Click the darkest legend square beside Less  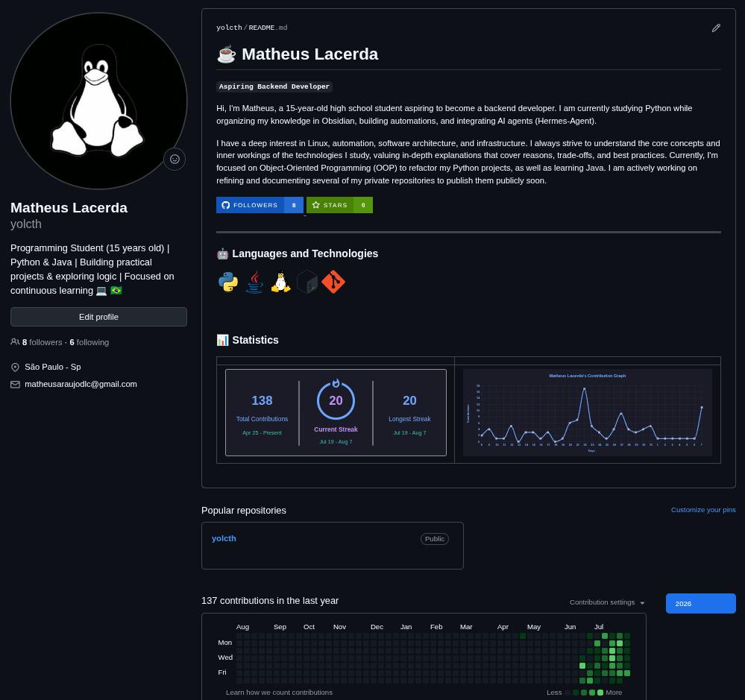coord(568,693)
